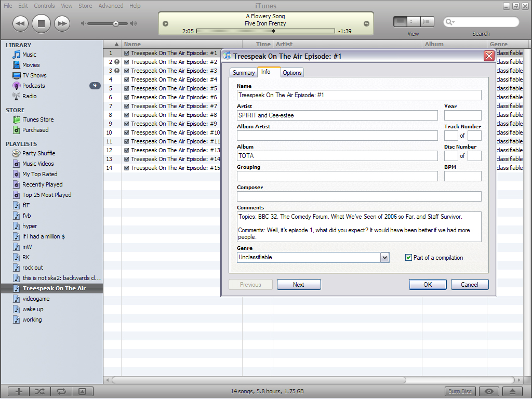The width and height of the screenshot is (532, 399).
Task: Close the Treespeak info dialog
Action: coord(489,56)
